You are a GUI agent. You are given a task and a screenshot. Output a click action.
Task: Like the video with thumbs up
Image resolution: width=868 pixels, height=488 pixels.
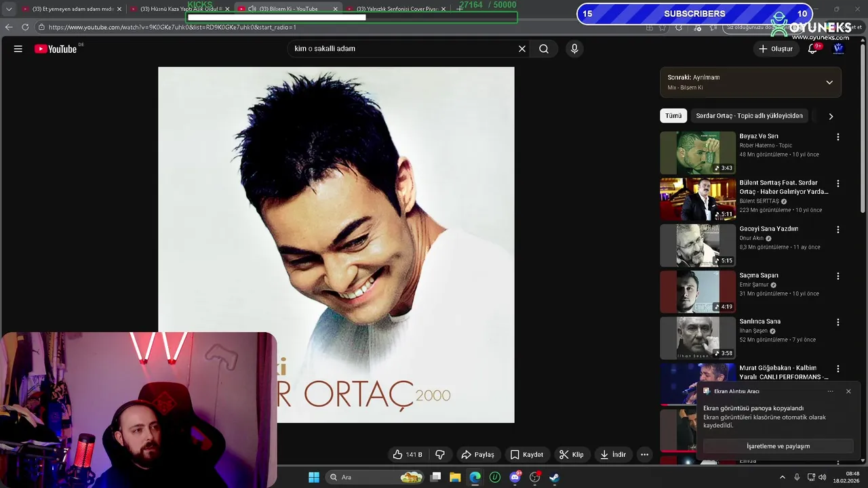click(x=408, y=455)
